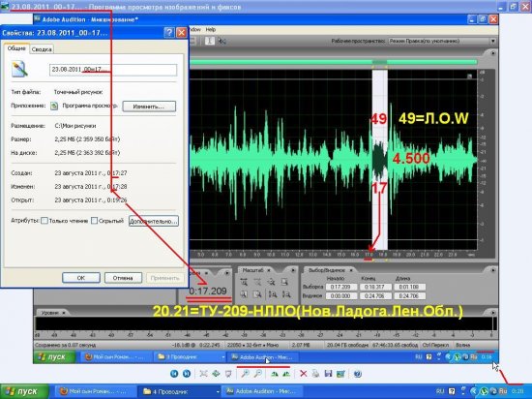Screen dimensions: 532x399
Task: Zoom in horizontally in the Масштаб panel
Action: (244, 282)
